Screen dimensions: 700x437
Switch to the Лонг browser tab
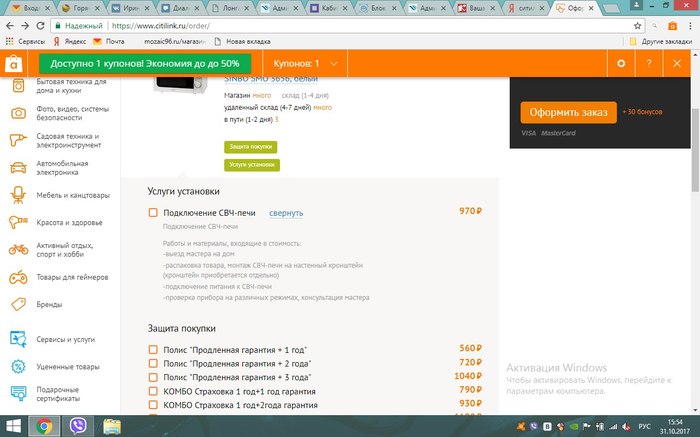[230, 8]
